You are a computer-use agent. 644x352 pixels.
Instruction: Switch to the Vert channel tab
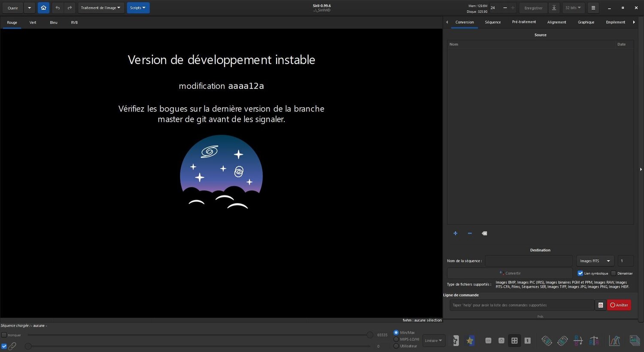(x=33, y=22)
